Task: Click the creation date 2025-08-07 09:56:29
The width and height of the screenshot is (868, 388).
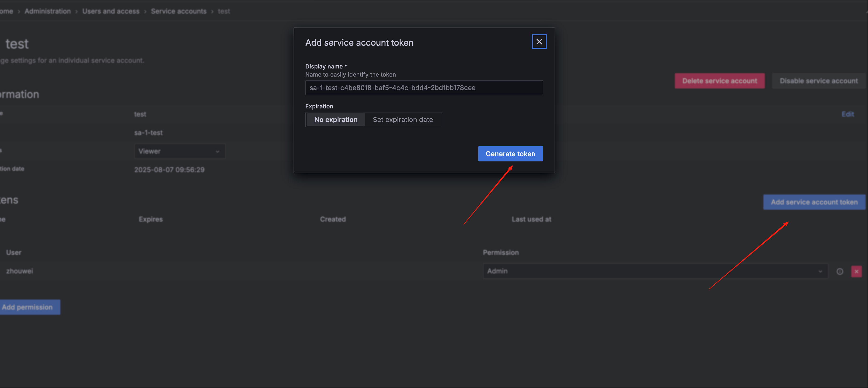Action: click(169, 170)
